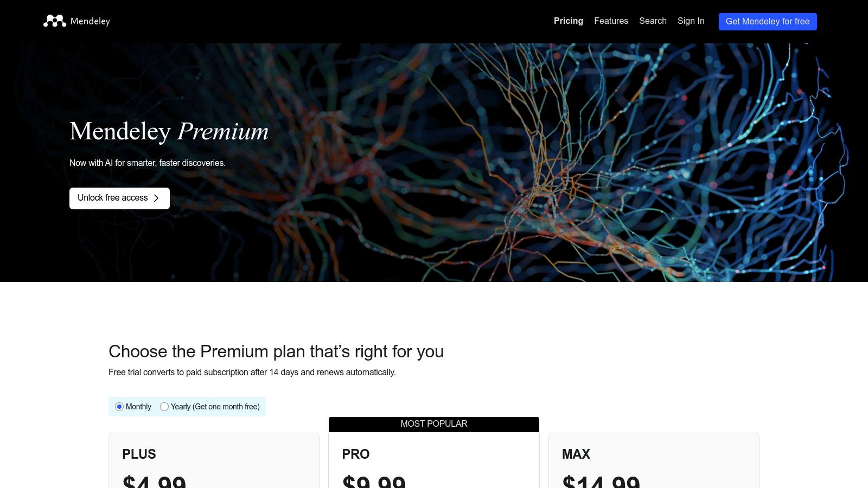The image size is (868, 488).
Task: Click the Mendeley logo icon
Action: [x=55, y=21]
